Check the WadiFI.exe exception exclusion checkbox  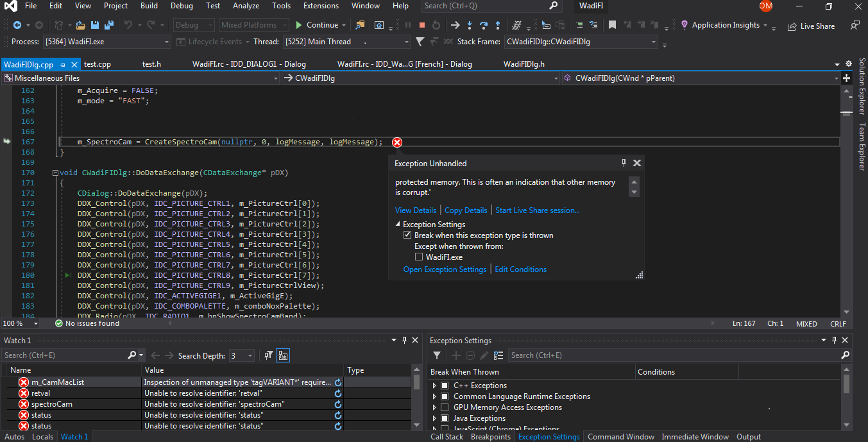click(x=419, y=257)
